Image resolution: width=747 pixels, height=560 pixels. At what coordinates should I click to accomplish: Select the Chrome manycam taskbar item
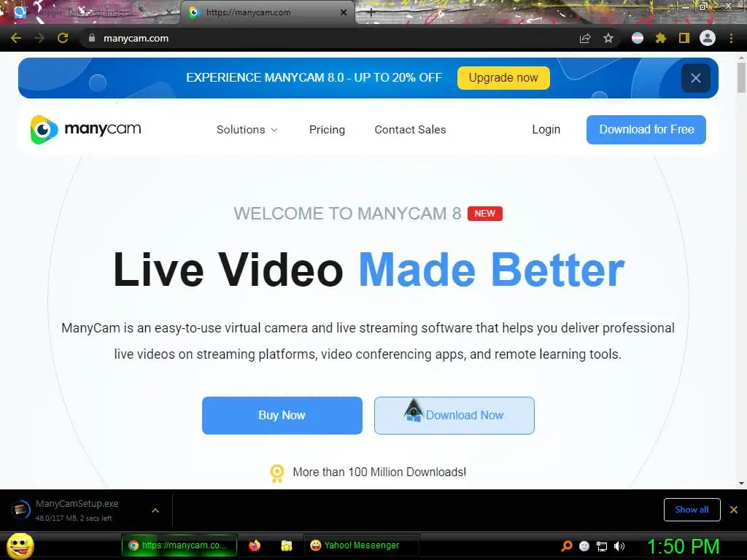point(179,545)
